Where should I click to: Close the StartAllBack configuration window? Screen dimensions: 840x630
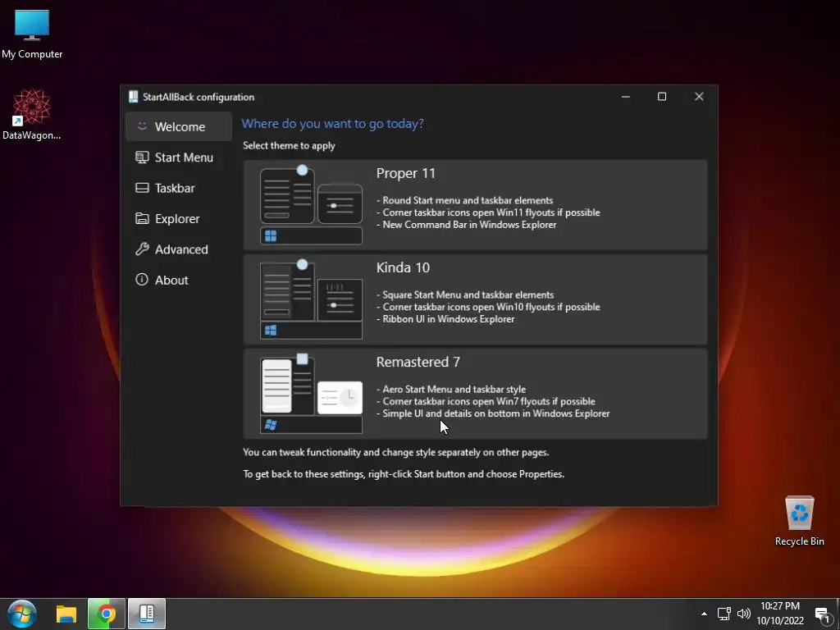point(699,97)
